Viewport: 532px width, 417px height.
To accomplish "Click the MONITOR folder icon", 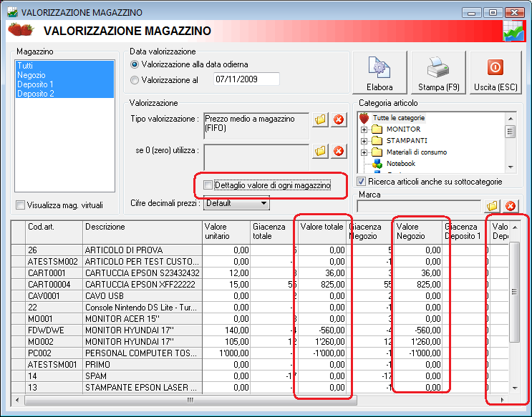I will pos(377,129).
